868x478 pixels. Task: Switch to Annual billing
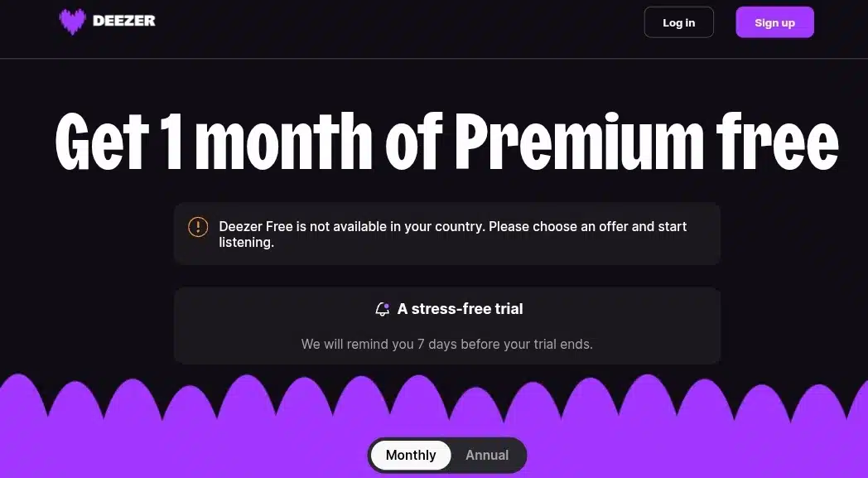[x=487, y=456]
